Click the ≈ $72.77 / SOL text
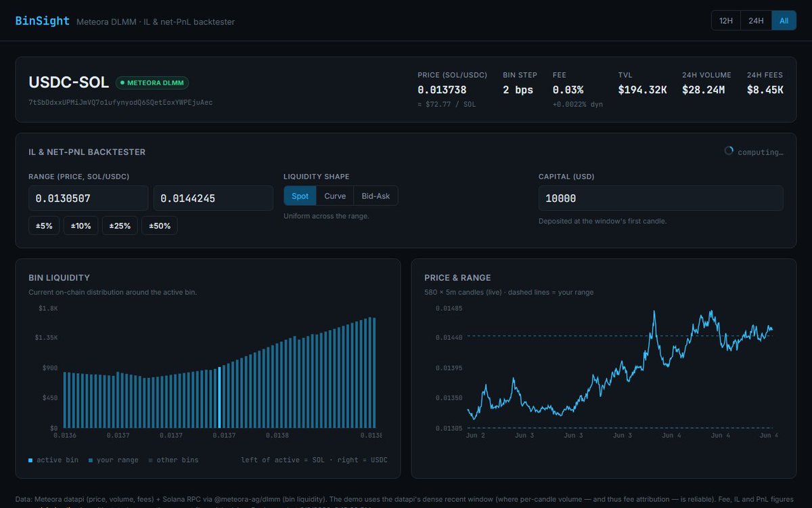The image size is (812, 508). [447, 104]
